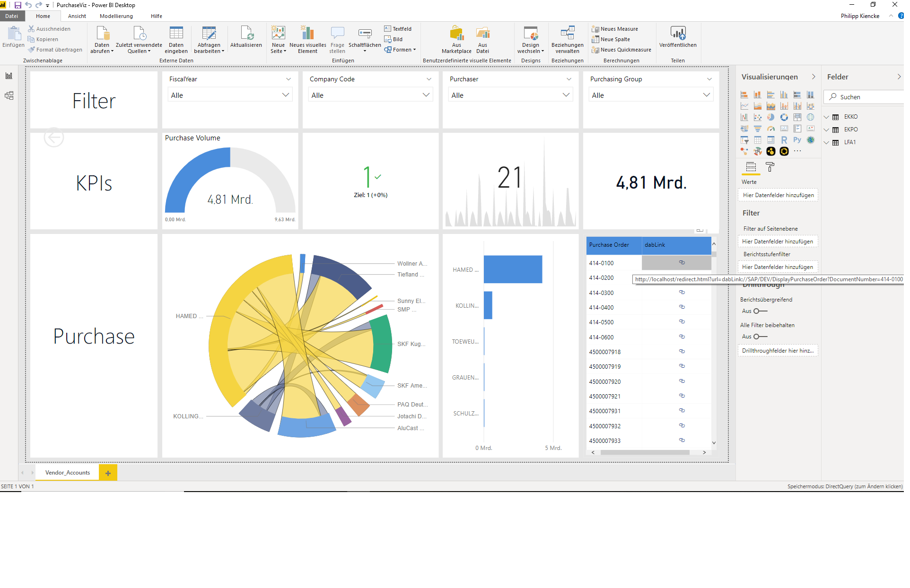
Task: Select the pie chart visualization icon
Action: click(771, 117)
